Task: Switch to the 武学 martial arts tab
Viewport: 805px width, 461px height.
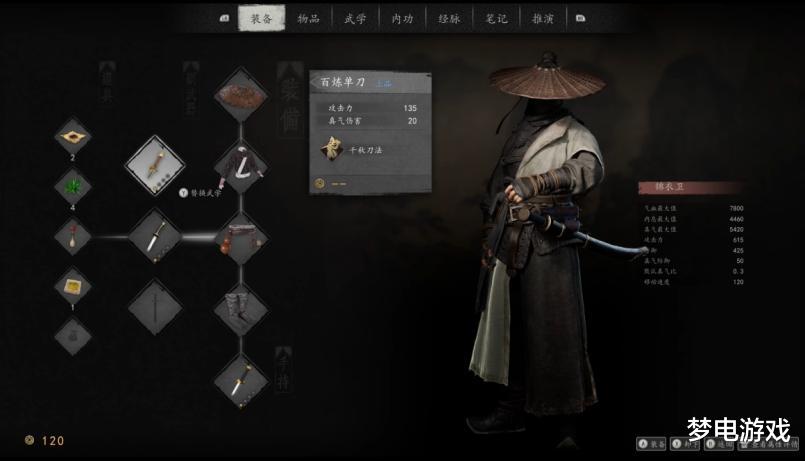Action: (x=355, y=19)
